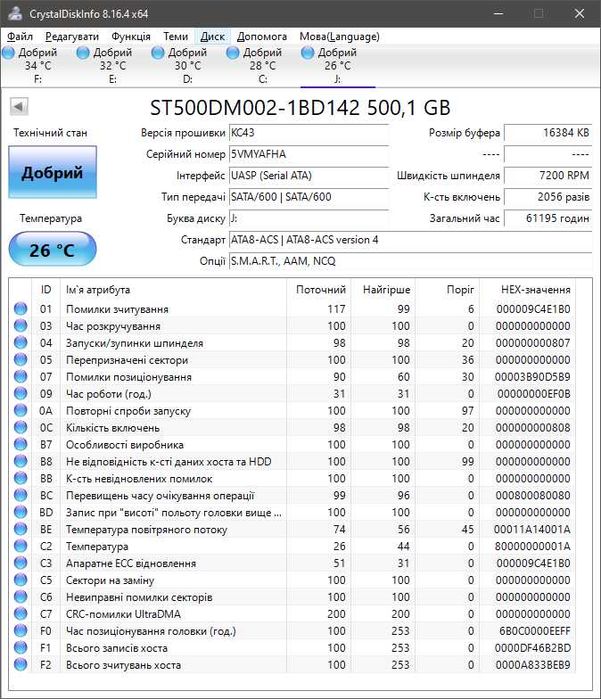Click the Поріг column header

[447, 290]
